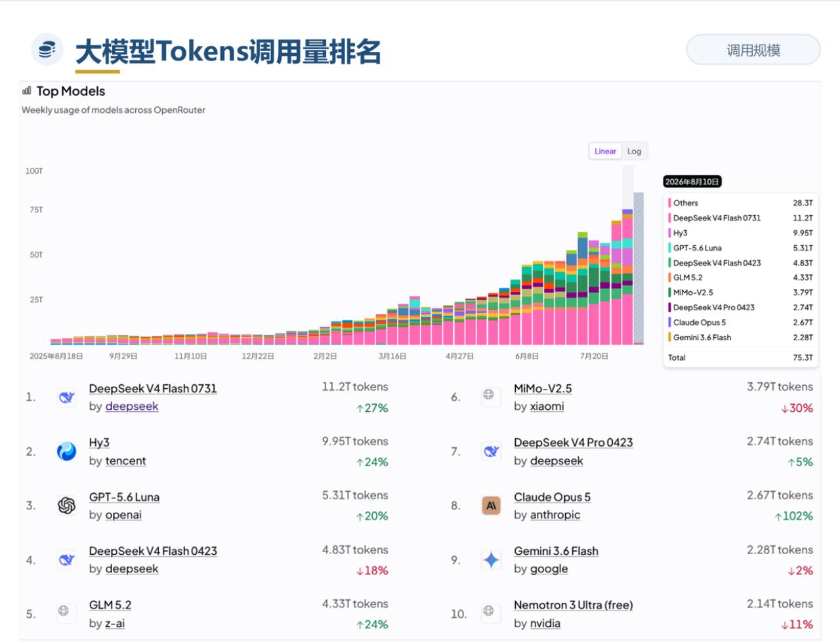The height and width of the screenshot is (644, 840).
Task: Click the globe icon next to GLM 5.2
Action: [64, 611]
